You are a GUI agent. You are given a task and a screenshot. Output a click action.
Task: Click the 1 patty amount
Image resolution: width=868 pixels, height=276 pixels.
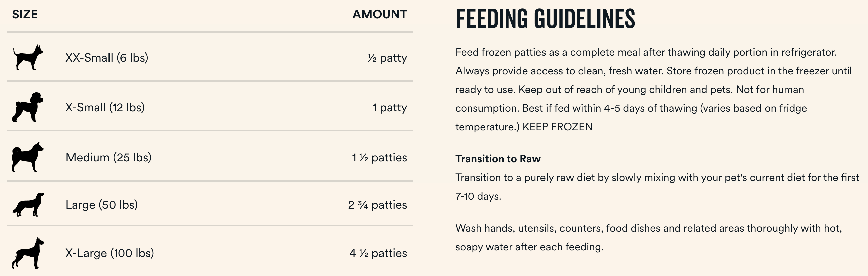tap(390, 108)
